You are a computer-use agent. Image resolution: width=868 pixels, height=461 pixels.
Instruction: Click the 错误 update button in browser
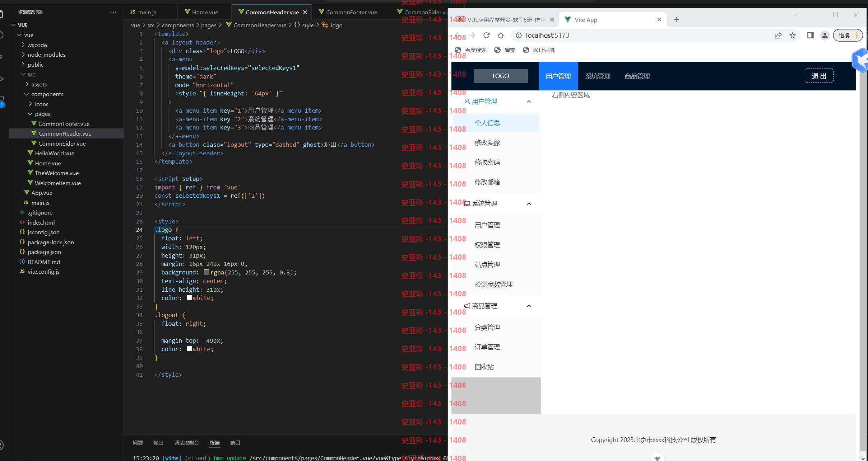[848, 35]
